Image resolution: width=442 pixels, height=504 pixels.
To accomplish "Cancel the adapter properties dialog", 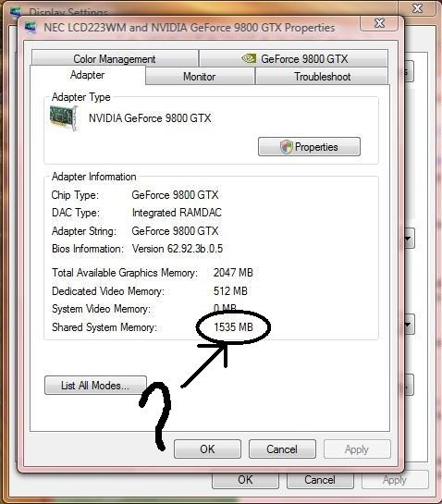I will [x=282, y=449].
